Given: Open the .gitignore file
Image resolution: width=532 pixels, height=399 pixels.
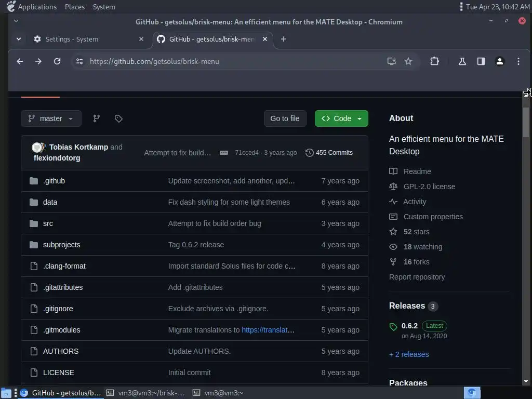Looking at the screenshot, I should (58, 309).
